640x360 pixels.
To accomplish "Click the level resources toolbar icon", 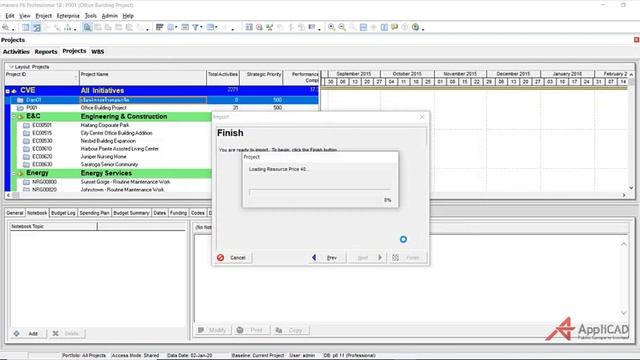I will tap(269, 27).
